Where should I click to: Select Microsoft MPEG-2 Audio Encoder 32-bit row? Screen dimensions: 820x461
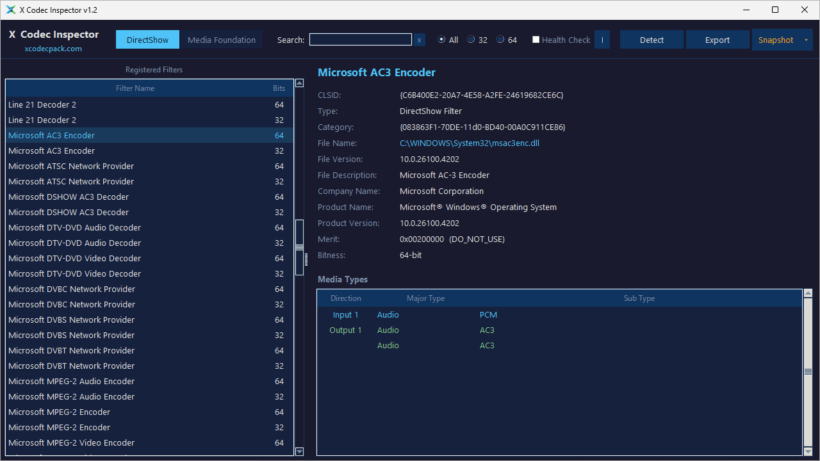(x=150, y=397)
